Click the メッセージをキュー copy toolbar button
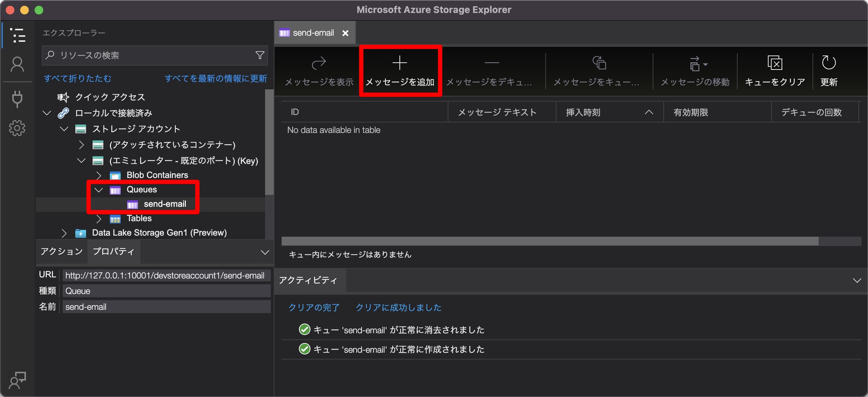The width and height of the screenshot is (868, 397). (596, 71)
